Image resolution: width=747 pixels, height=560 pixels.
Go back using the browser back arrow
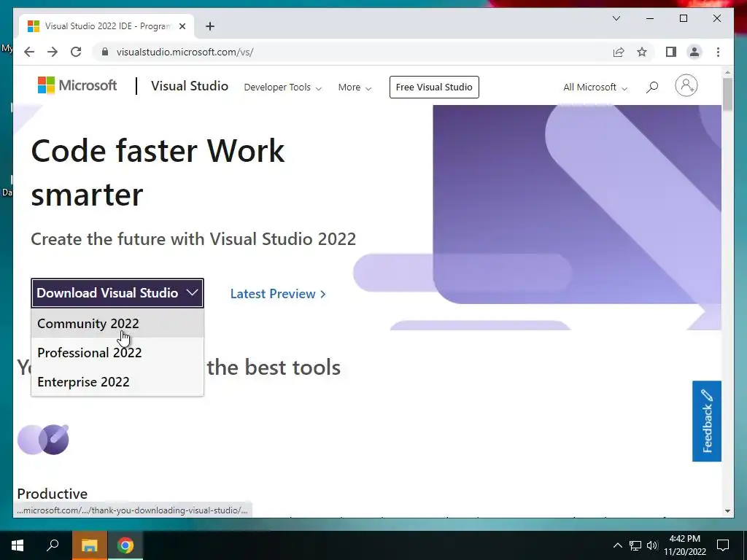[29, 52]
